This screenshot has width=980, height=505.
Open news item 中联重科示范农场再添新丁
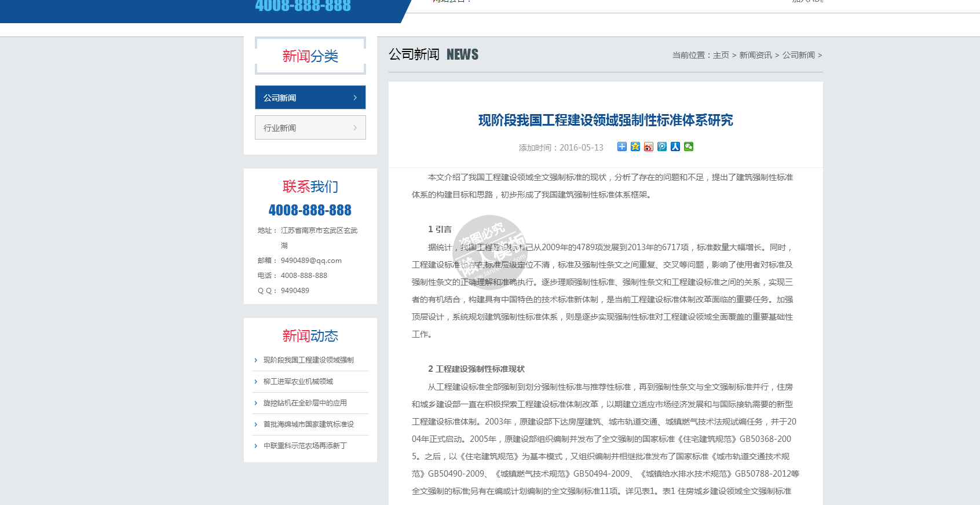click(x=305, y=446)
